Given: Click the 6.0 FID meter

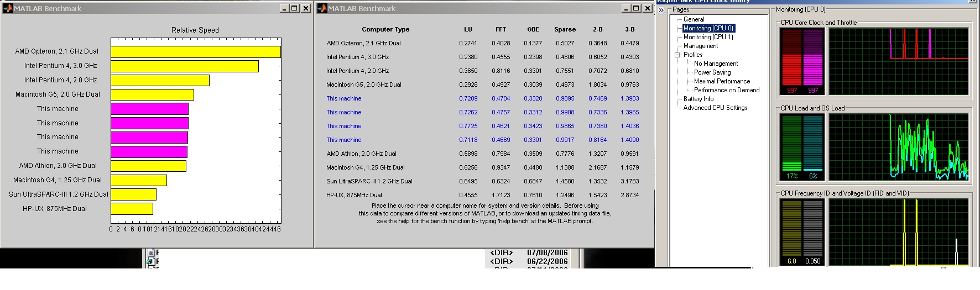Looking at the screenshot, I should pyautogui.click(x=791, y=233).
